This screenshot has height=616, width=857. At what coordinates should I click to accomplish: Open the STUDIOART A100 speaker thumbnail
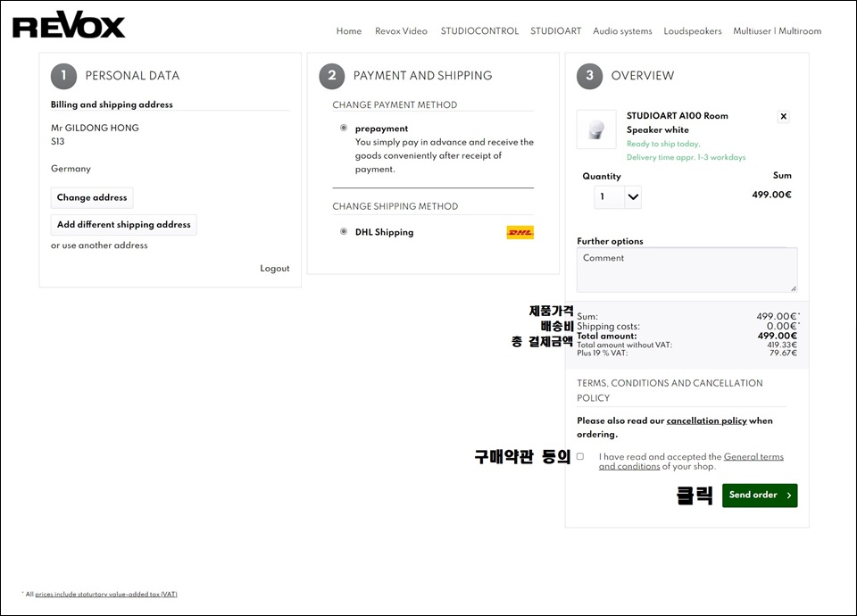pyautogui.click(x=596, y=129)
